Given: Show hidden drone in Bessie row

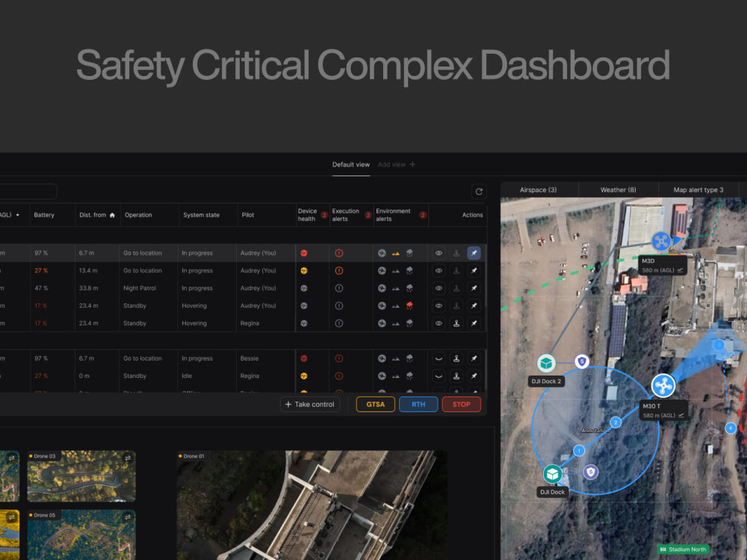Looking at the screenshot, I should point(438,358).
